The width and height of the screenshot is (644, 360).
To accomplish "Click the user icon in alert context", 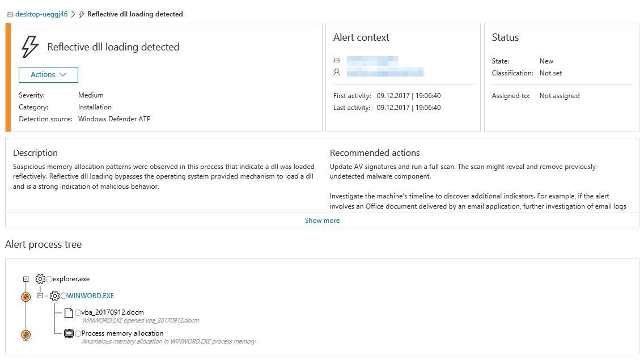I will click(x=337, y=72).
